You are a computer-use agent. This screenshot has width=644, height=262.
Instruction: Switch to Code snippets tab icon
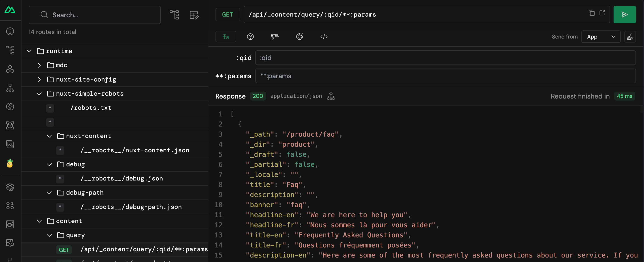[x=324, y=37]
